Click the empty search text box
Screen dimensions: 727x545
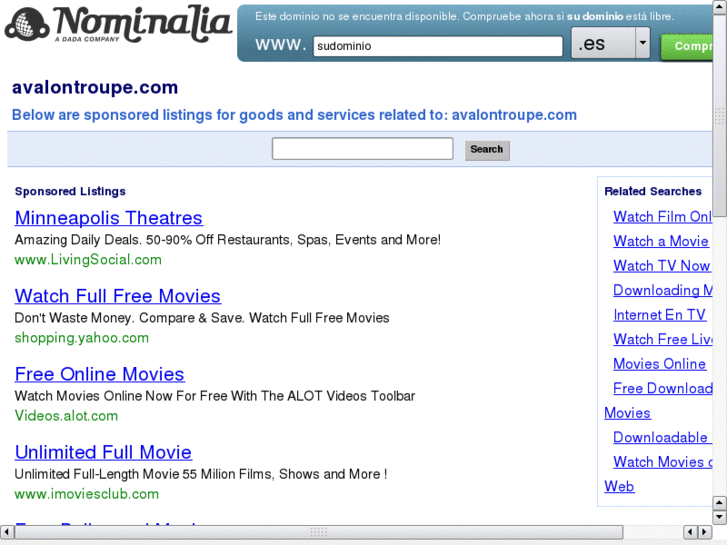[363, 148]
